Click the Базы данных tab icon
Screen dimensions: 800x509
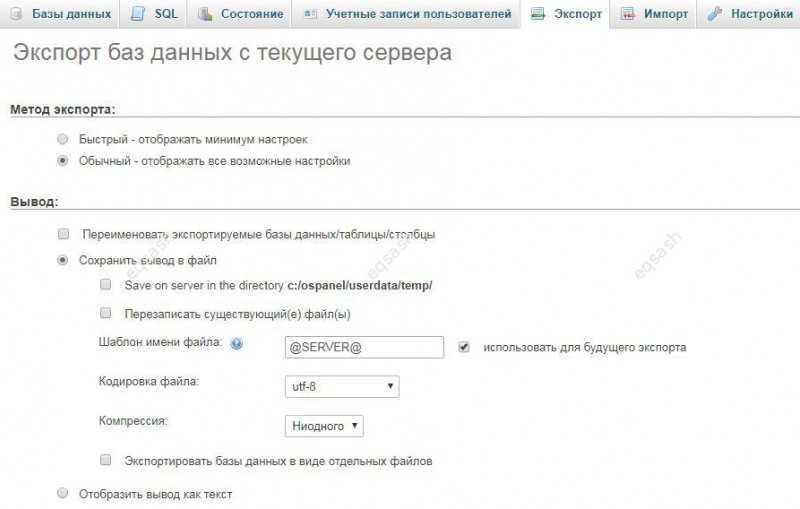point(16,14)
